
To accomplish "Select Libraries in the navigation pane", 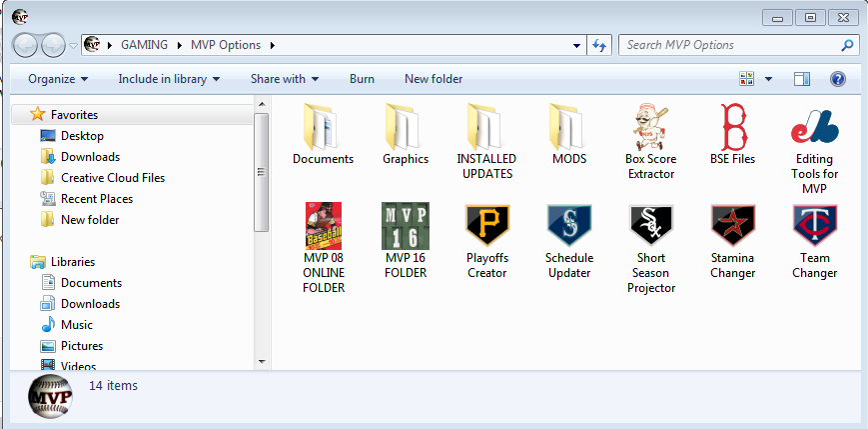I will 73,262.
